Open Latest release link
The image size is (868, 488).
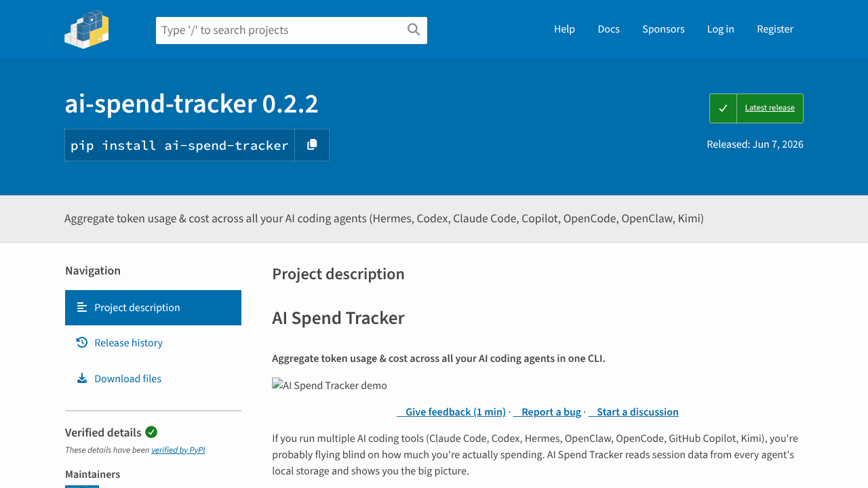770,108
